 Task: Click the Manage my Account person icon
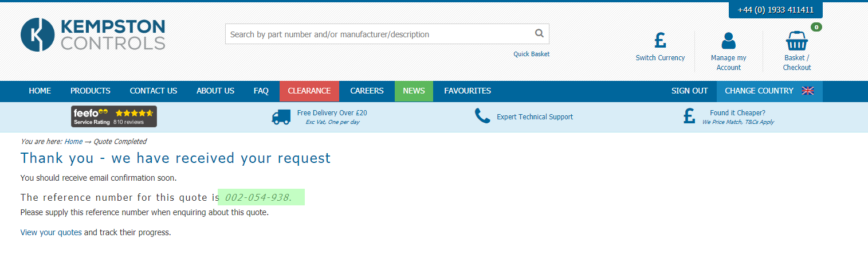(728, 41)
